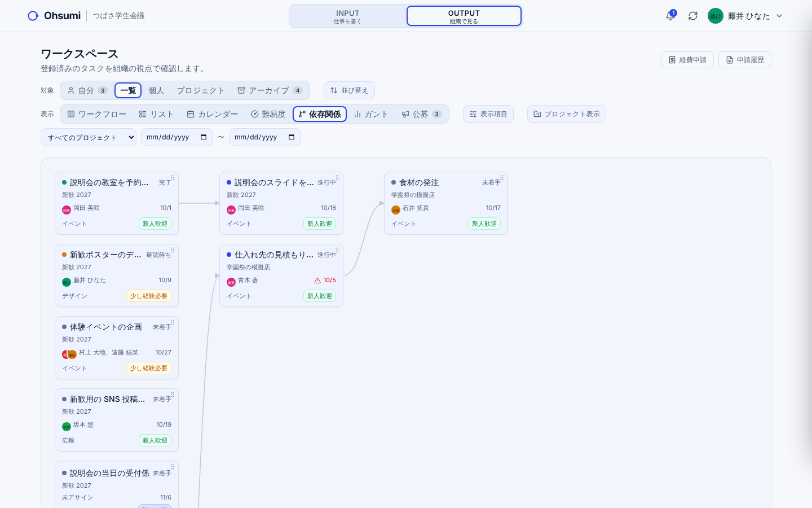The image size is (812, 508).
Task: Open the アーカイブ filter
Action: (x=270, y=90)
